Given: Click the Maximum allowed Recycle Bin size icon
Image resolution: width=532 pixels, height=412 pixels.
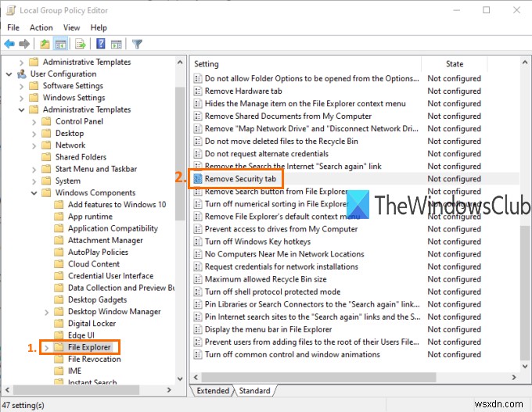Looking at the screenshot, I should (198, 279).
